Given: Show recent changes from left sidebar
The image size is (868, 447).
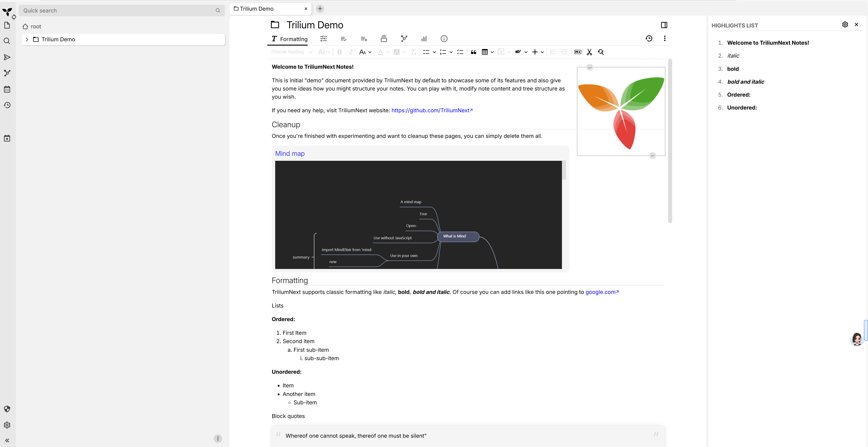Looking at the screenshot, I should [7, 105].
